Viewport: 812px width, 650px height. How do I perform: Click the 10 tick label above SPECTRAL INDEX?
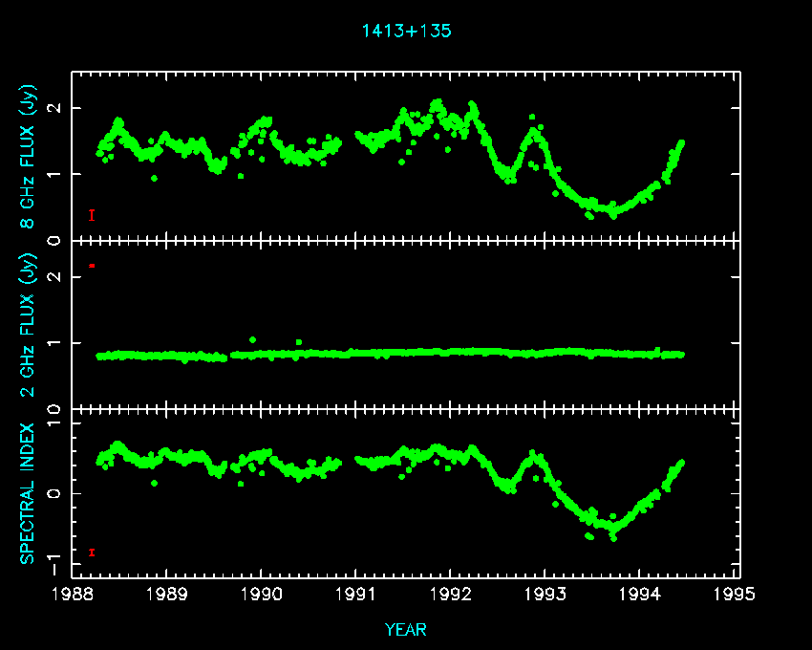point(55,412)
